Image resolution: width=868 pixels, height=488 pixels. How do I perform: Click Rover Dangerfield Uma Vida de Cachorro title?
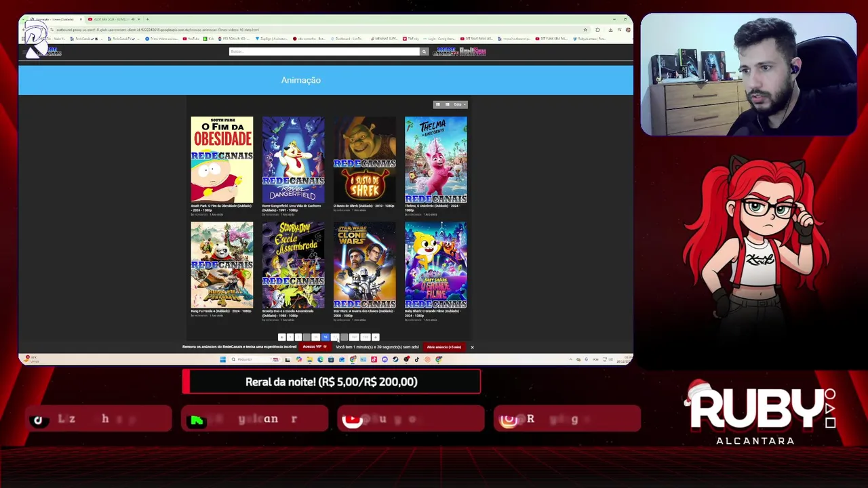(292, 207)
